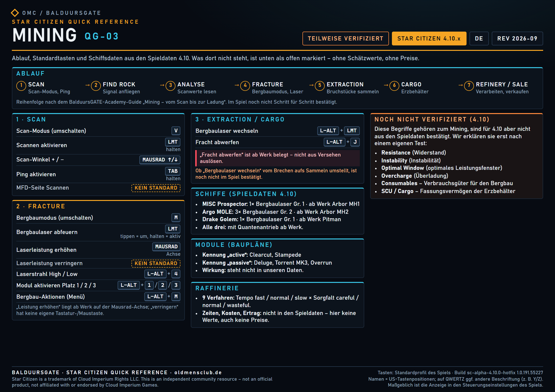Click the MODULE (BAUPLÄNE) heading
This screenshot has height=392, width=555.
[234, 245]
